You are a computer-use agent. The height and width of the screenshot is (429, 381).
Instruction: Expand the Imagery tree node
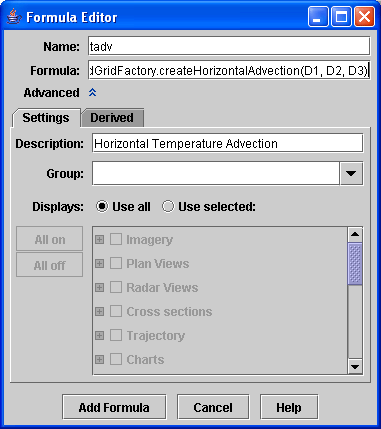[99, 239]
